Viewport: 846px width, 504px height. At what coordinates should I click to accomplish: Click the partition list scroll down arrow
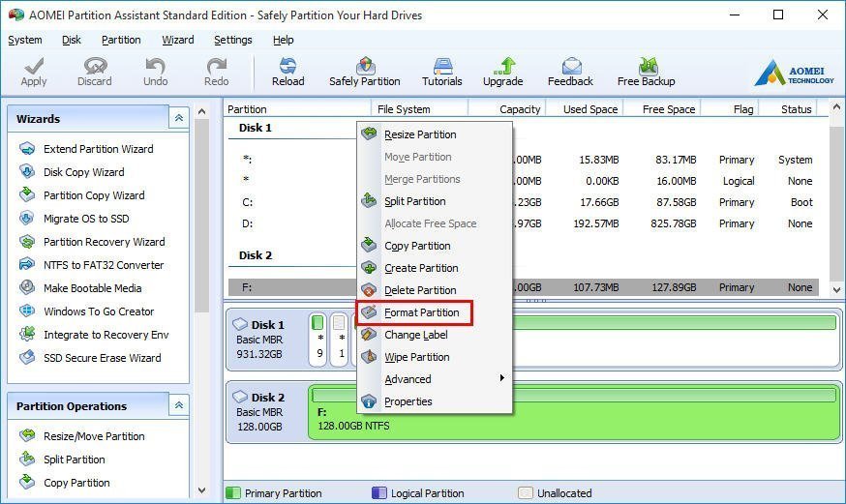[x=836, y=290]
